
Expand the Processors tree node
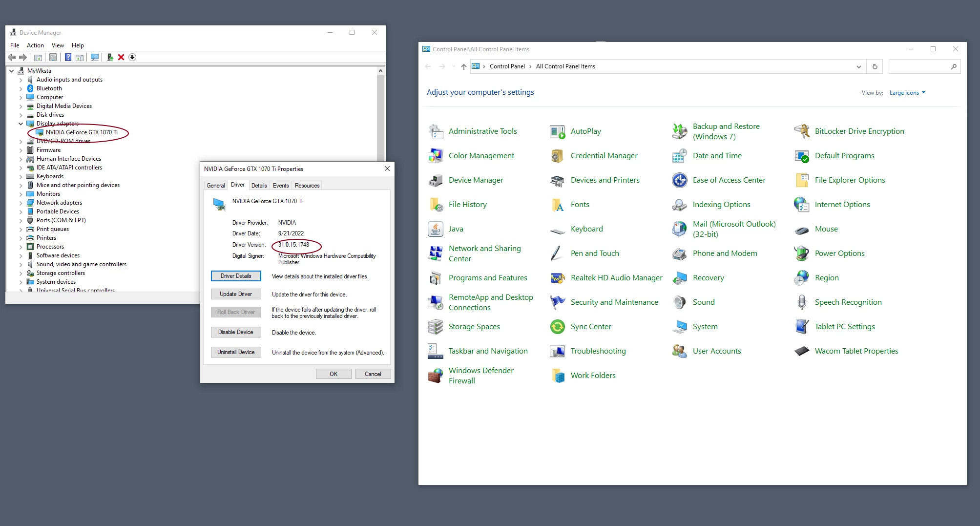[x=21, y=247]
